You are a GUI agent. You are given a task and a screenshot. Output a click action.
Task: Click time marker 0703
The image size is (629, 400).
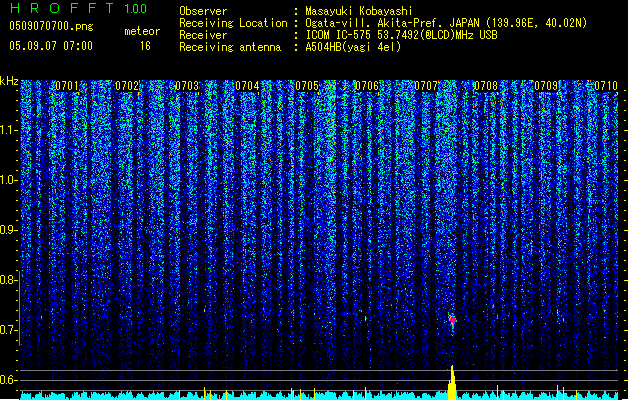187,86
